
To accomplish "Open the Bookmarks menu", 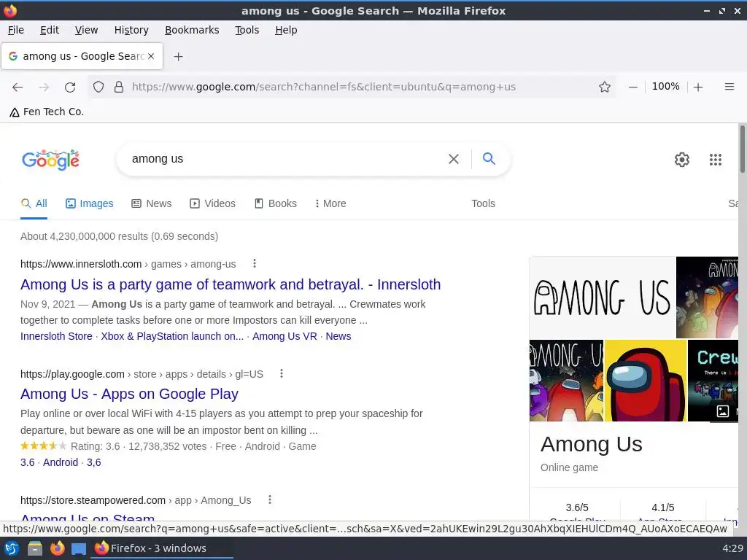I will click(x=192, y=30).
